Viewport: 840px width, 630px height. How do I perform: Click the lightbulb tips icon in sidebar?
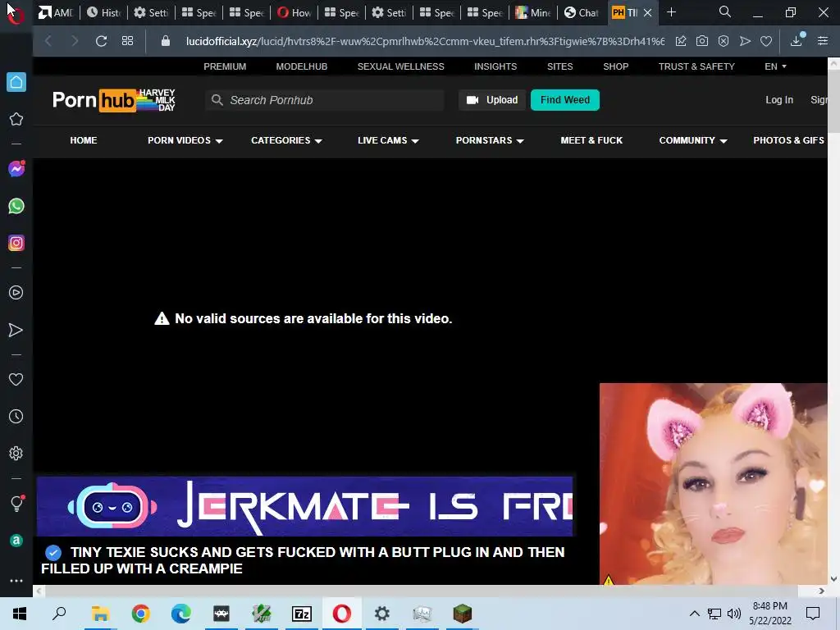click(16, 503)
